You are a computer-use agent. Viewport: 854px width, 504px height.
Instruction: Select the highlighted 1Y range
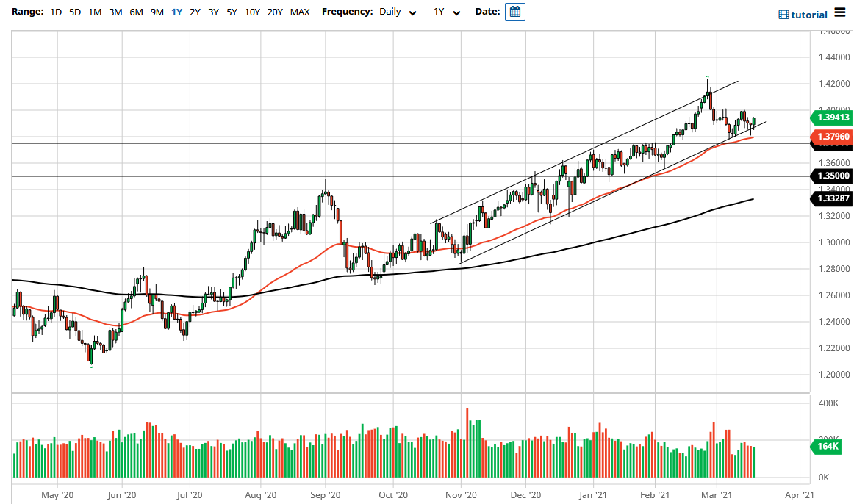[176, 12]
